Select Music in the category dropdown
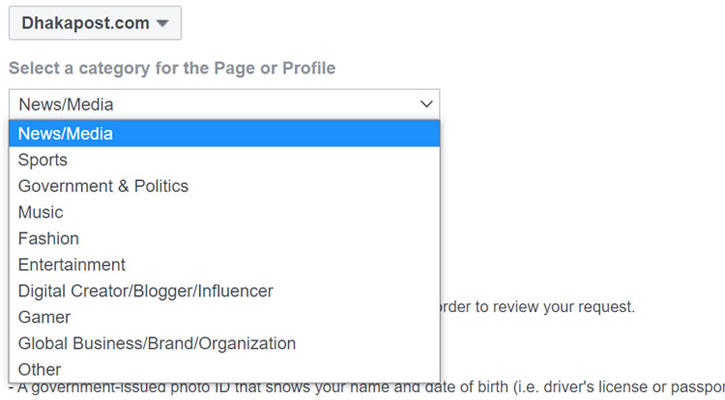Image resolution: width=725 pixels, height=400 pixels. [41, 212]
